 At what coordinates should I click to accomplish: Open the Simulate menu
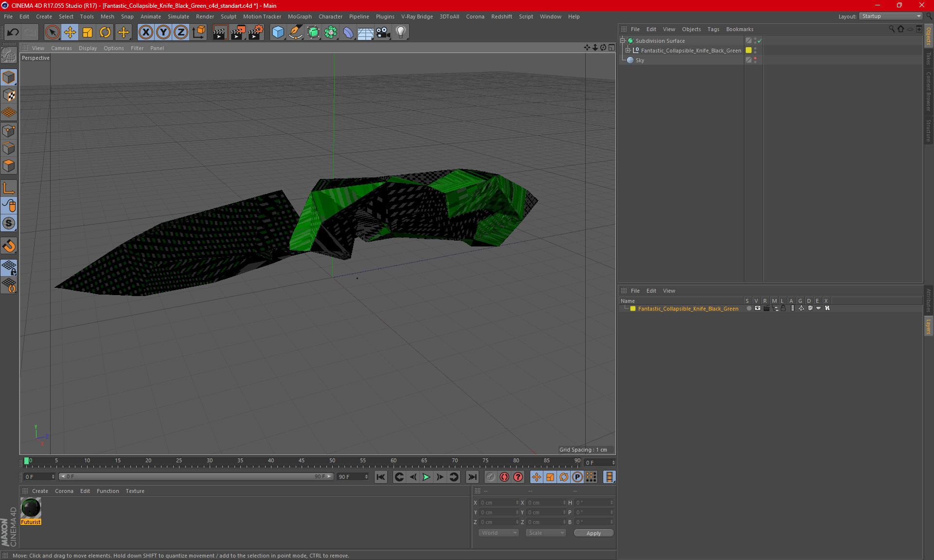point(179,17)
